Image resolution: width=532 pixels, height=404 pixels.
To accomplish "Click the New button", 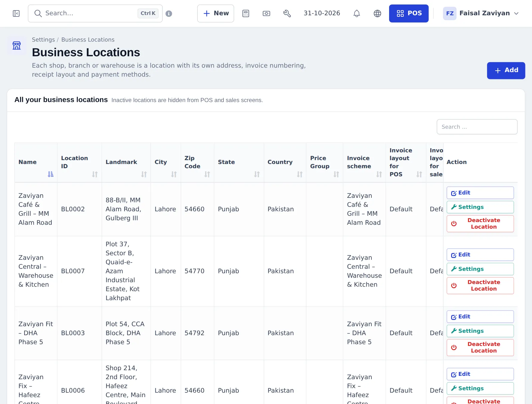I will pos(216,13).
